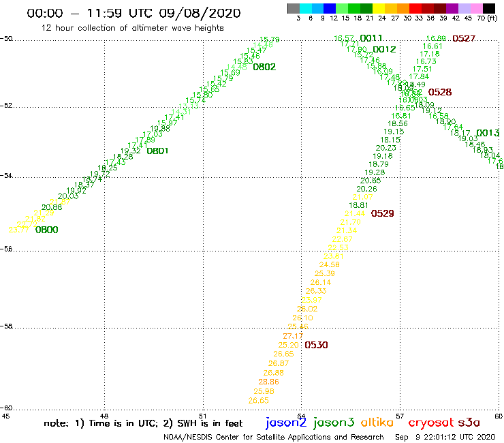Click the 'Sep 9 22:01:12 UTC 2020' timestamp
The width and height of the screenshot is (504, 443).
445,437
